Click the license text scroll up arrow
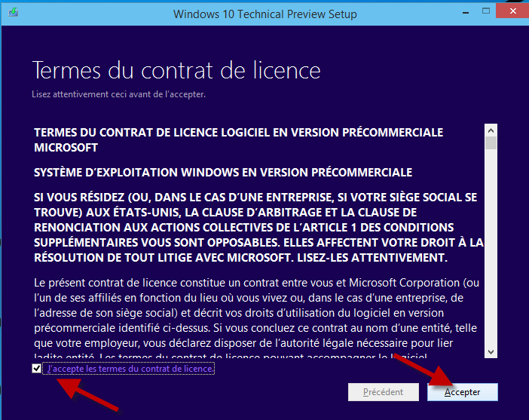Image resolution: width=529 pixels, height=420 pixels. tap(491, 130)
